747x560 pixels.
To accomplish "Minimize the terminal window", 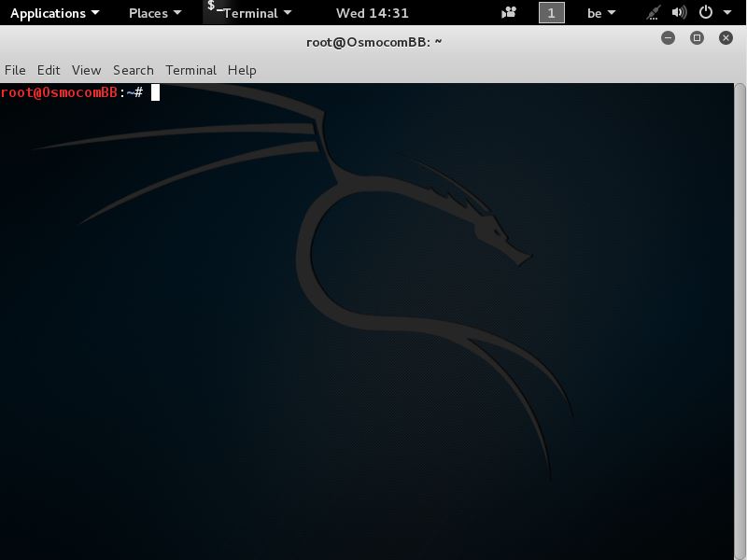I will tap(668, 38).
